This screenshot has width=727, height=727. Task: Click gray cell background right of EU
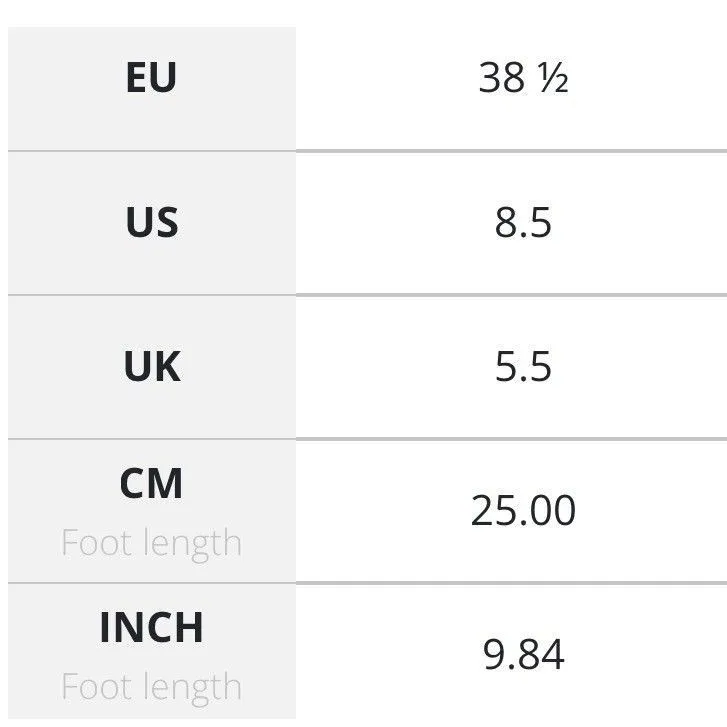(x=236, y=89)
